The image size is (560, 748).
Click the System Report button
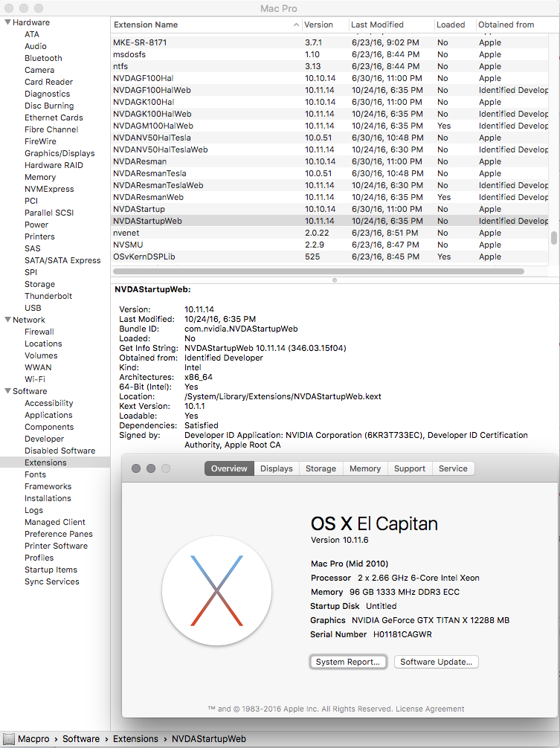pos(348,662)
